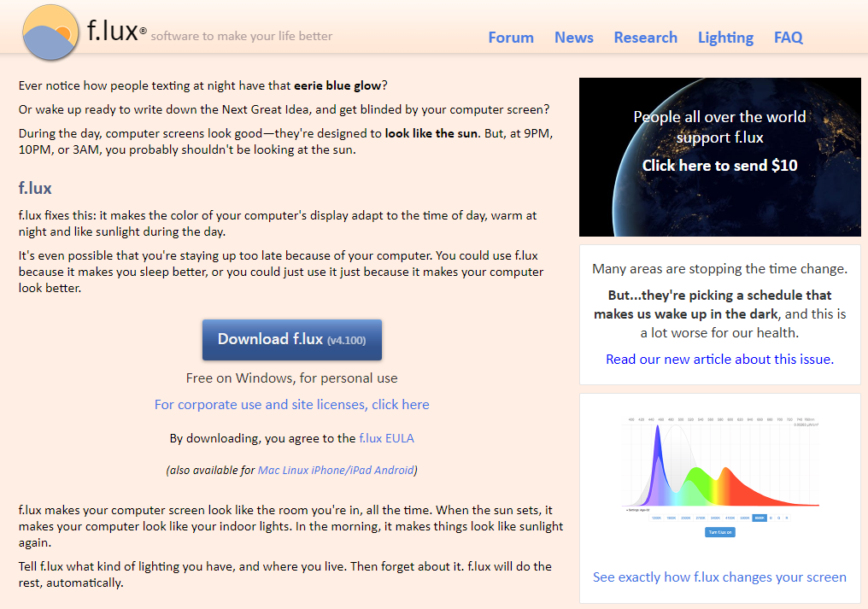Click the 'software to make your life better' tagline
Screen dimensions: 868x609
coord(242,36)
